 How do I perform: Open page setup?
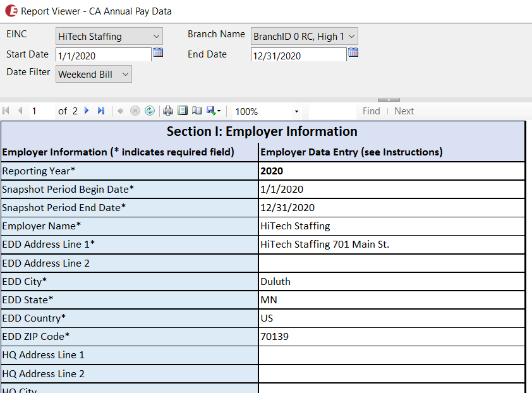[x=196, y=111]
